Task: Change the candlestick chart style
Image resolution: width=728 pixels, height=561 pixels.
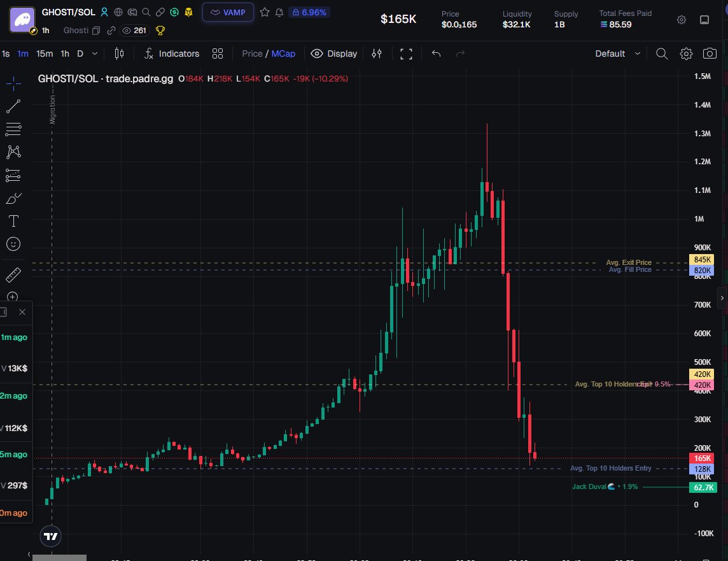Action: 120,54
